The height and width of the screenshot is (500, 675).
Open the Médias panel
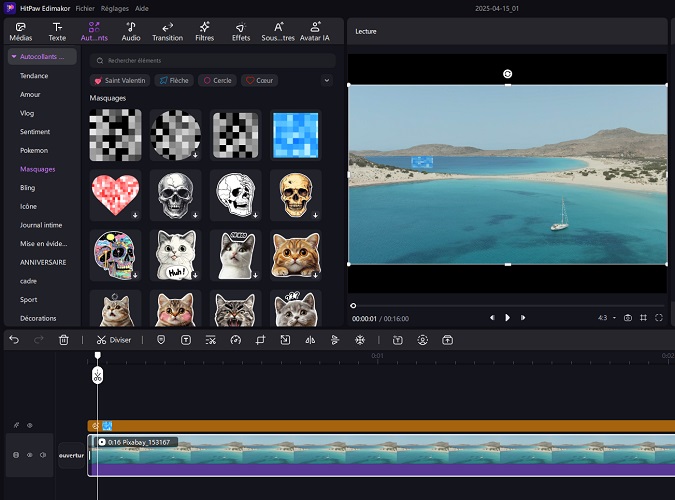click(21, 32)
